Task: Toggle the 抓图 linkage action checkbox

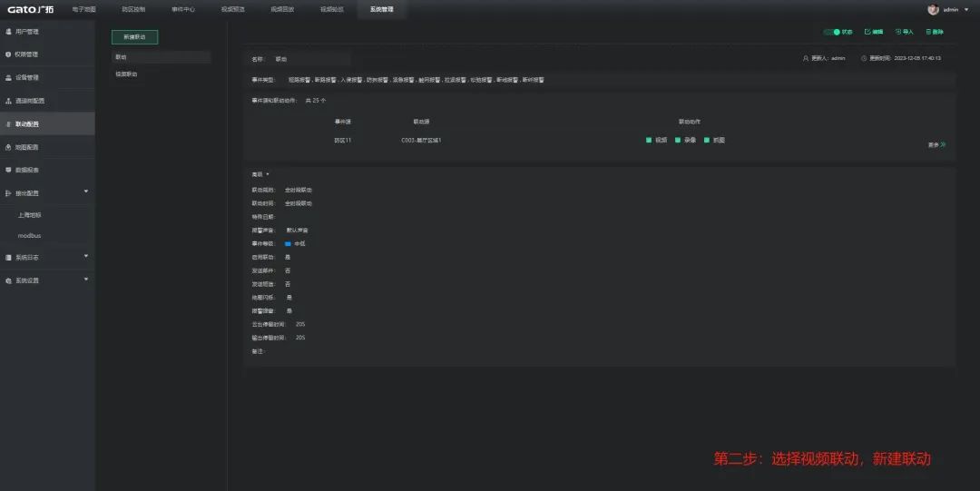Action: tap(707, 141)
